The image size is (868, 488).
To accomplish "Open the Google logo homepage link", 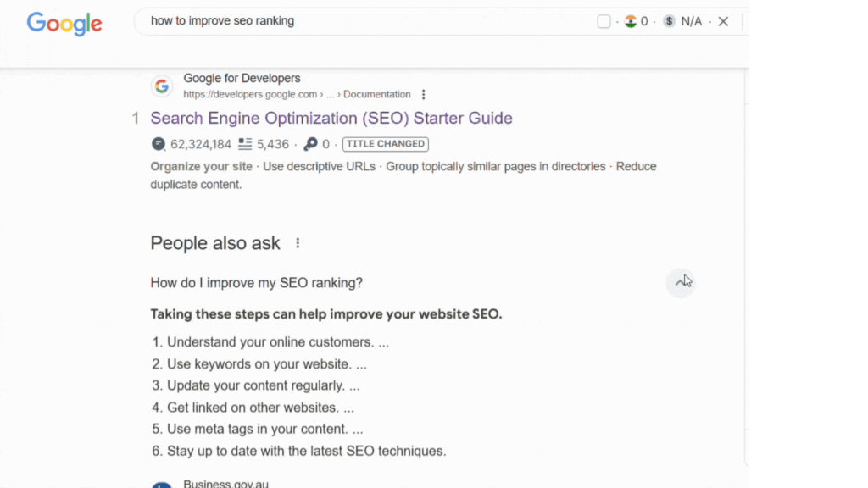I will pos(64,23).
